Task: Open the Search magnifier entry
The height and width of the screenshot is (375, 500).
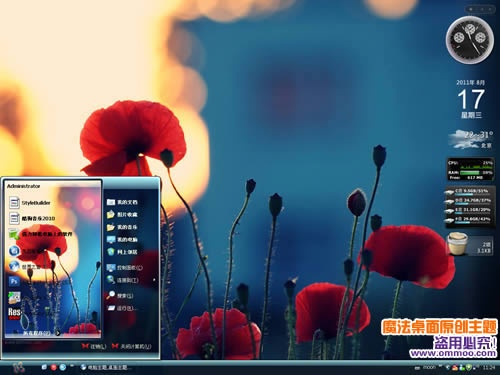Action: [x=120, y=295]
